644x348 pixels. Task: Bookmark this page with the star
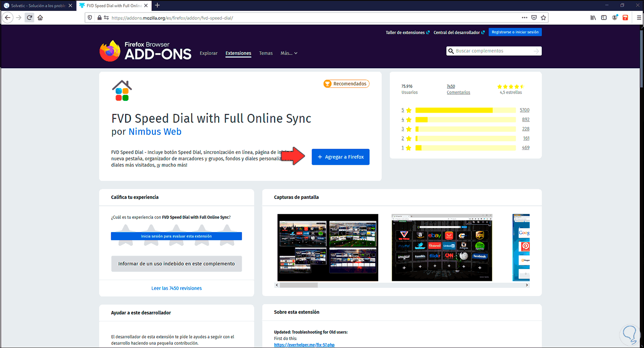tap(544, 18)
